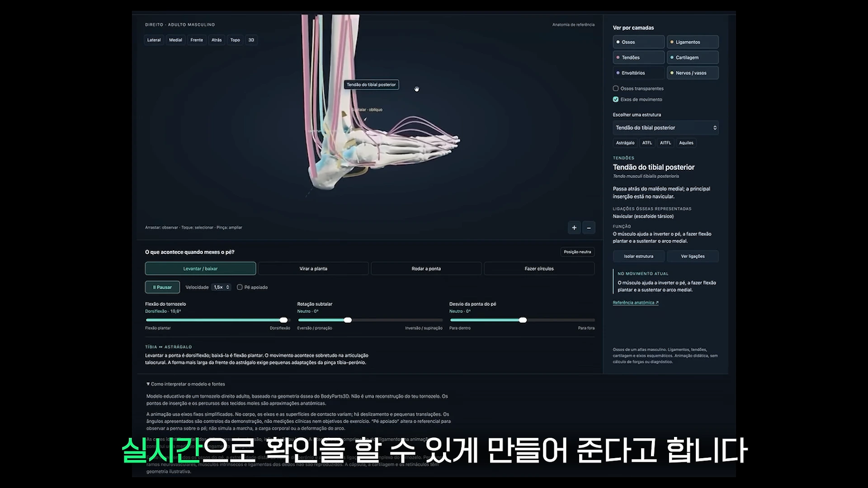Select the Topo view
The image size is (868, 488).
235,40
